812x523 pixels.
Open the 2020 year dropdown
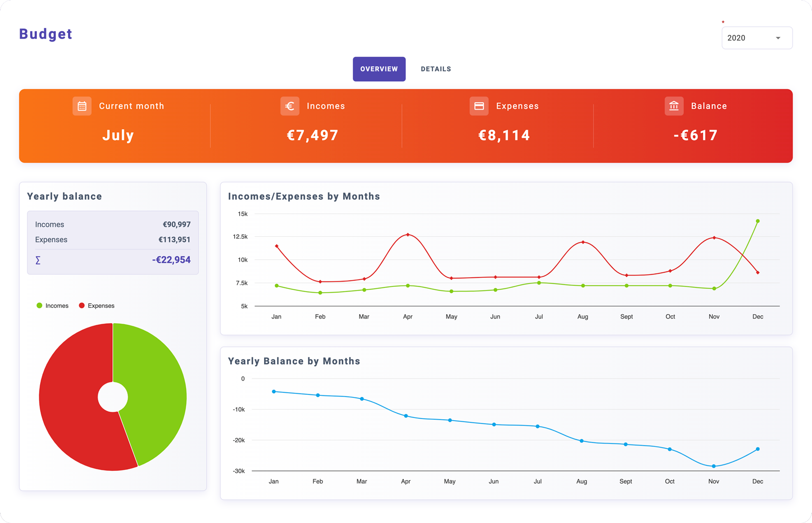point(757,38)
